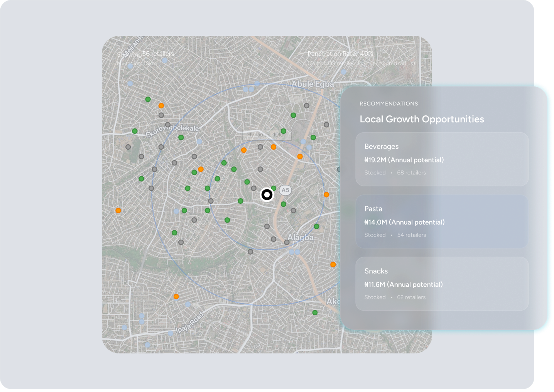Screen dimensions: 554x392
Task: Click the '54 retailers' text under Pasta
Action: click(x=411, y=235)
